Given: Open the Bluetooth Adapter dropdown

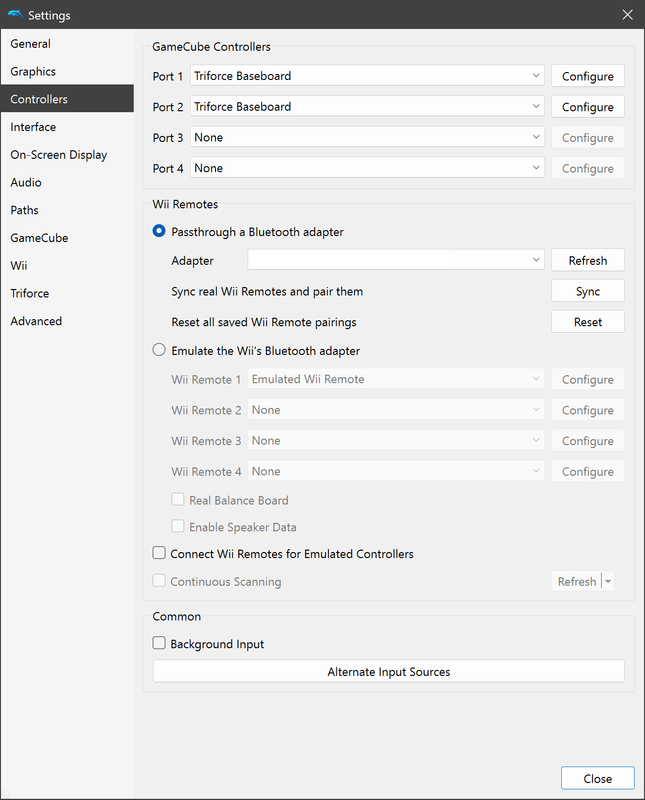Looking at the screenshot, I should 396,260.
